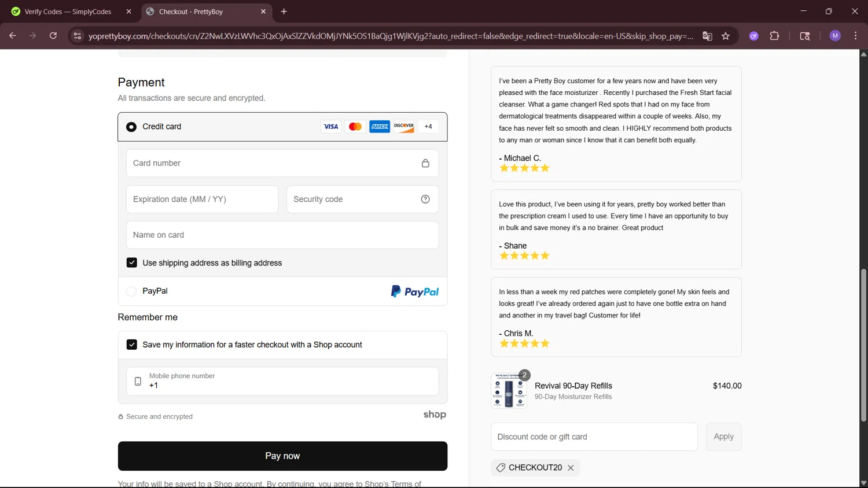Click the Secure and encrypted text
This screenshot has width=868, height=488.
[x=159, y=416]
